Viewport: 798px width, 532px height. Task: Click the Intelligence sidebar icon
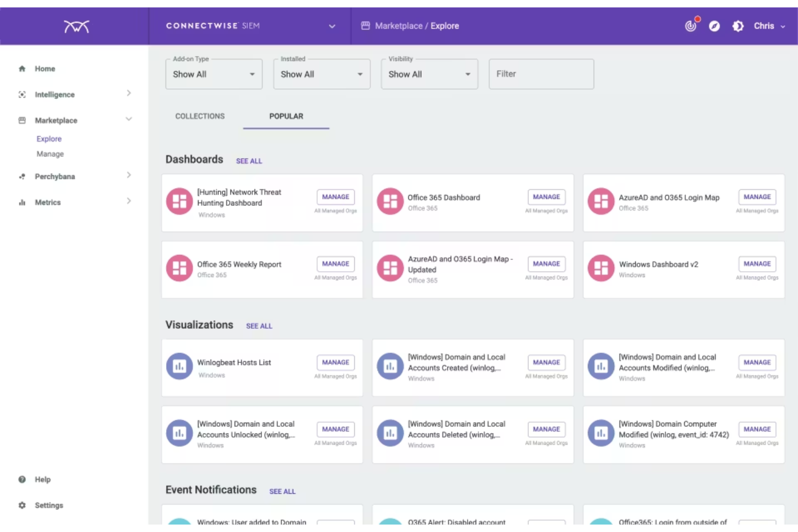pyautogui.click(x=22, y=94)
